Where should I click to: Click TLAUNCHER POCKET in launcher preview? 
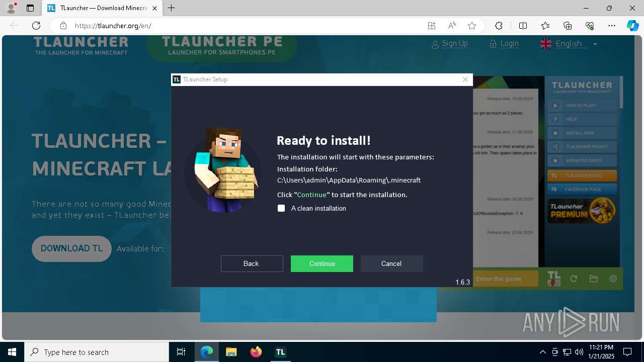[582, 147]
